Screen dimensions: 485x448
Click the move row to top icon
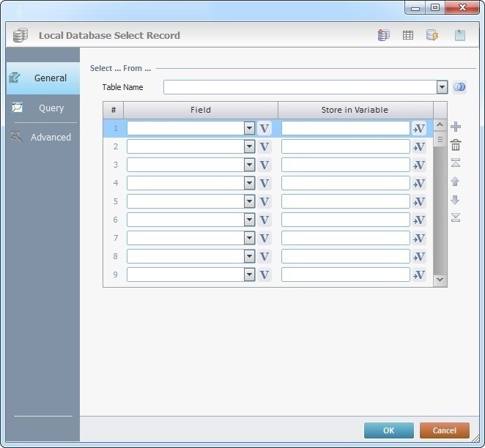coord(456,163)
